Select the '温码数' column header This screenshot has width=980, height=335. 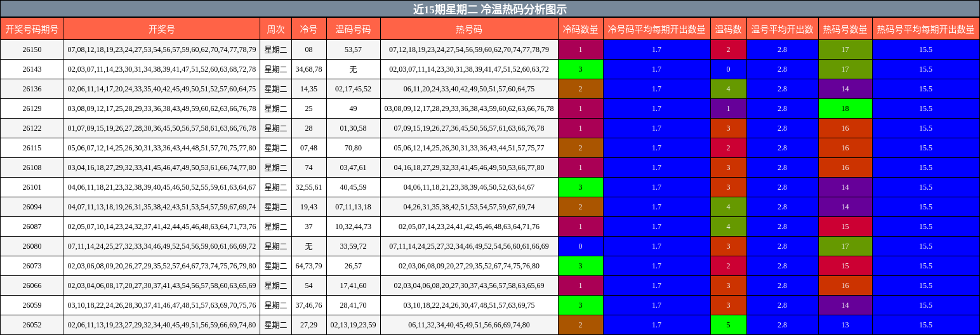click(x=728, y=29)
